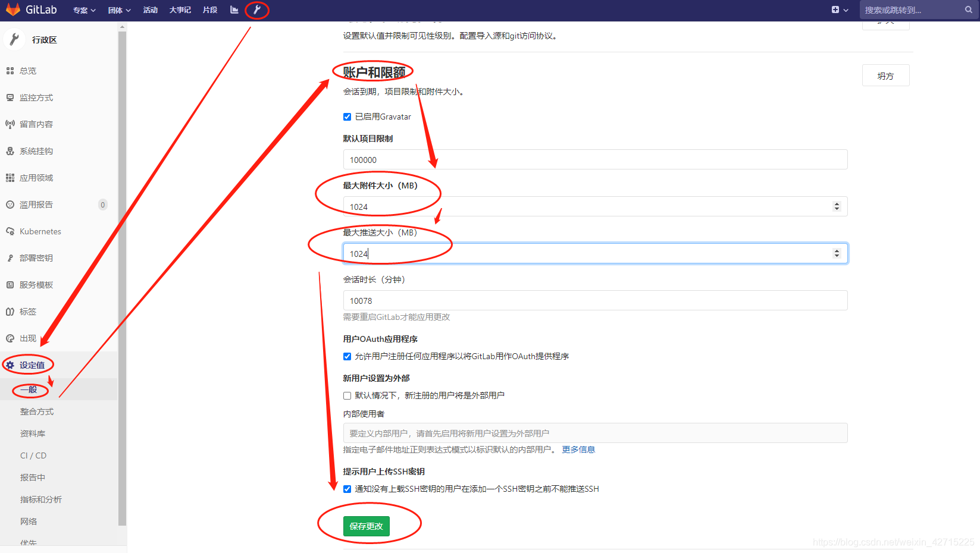Click the 0 badge on 滥用报告
Viewport: 980px width, 553px height.
coord(102,205)
